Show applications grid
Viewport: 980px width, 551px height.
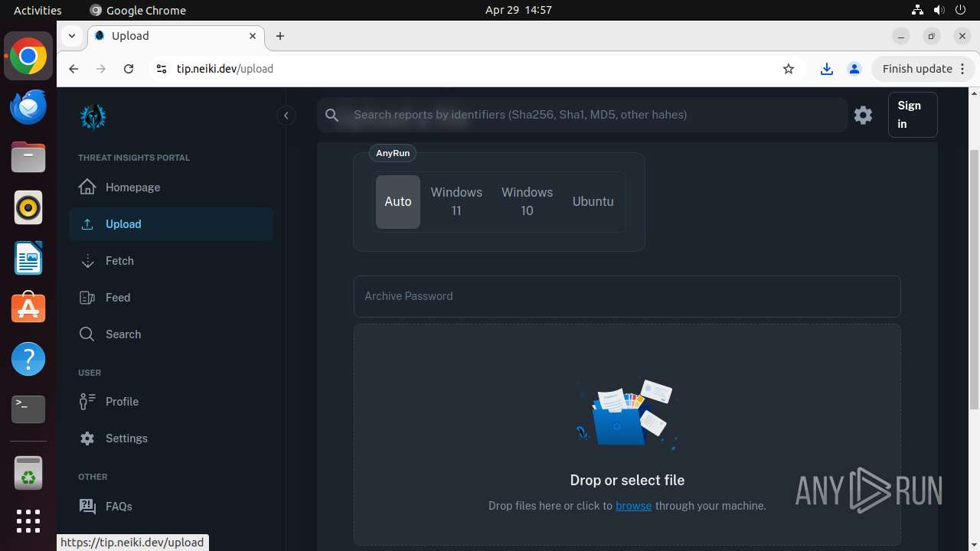tap(28, 521)
